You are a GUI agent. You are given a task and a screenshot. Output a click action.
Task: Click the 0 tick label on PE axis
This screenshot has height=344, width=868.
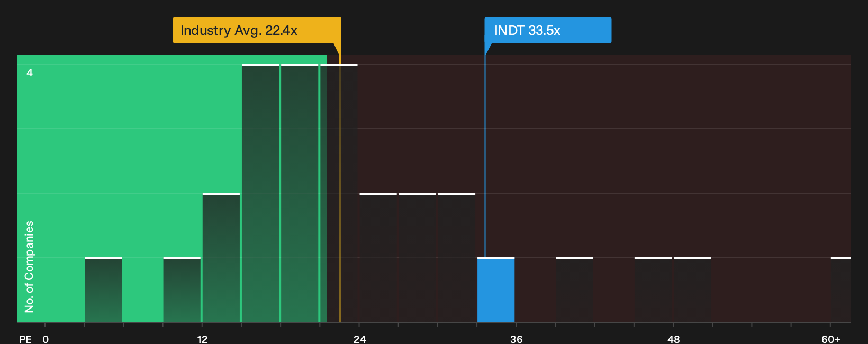coord(46,339)
